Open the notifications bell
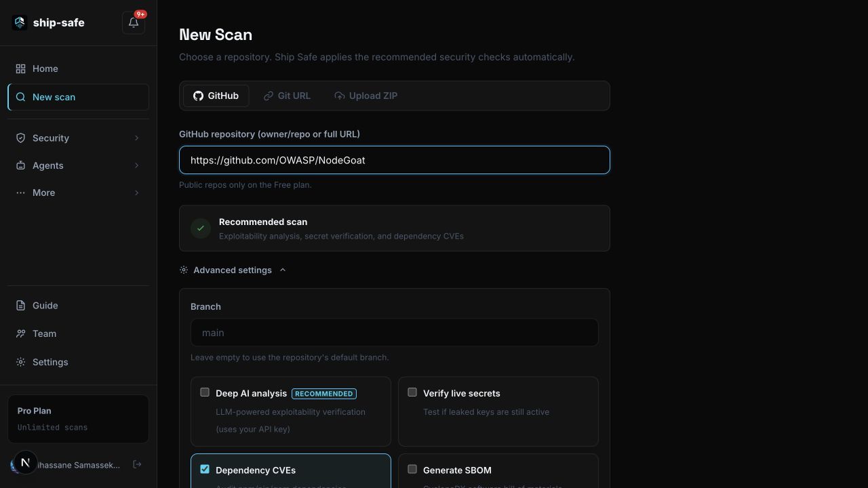 pos(134,22)
